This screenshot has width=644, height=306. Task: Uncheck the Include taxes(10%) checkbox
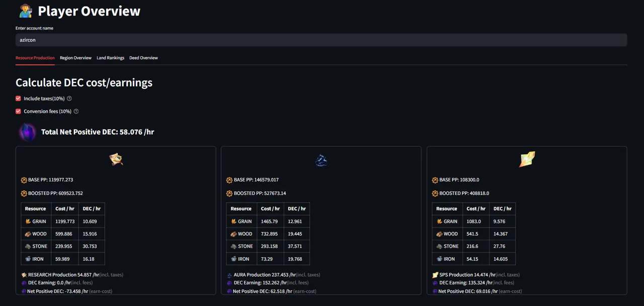(x=18, y=98)
